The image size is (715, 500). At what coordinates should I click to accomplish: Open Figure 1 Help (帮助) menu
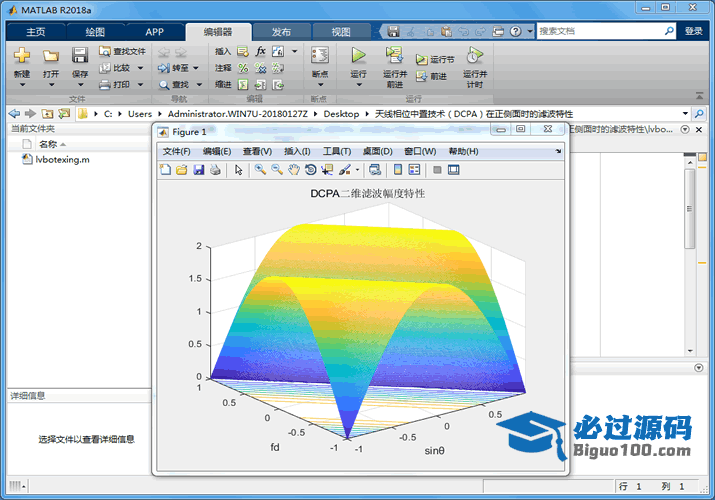[463, 151]
